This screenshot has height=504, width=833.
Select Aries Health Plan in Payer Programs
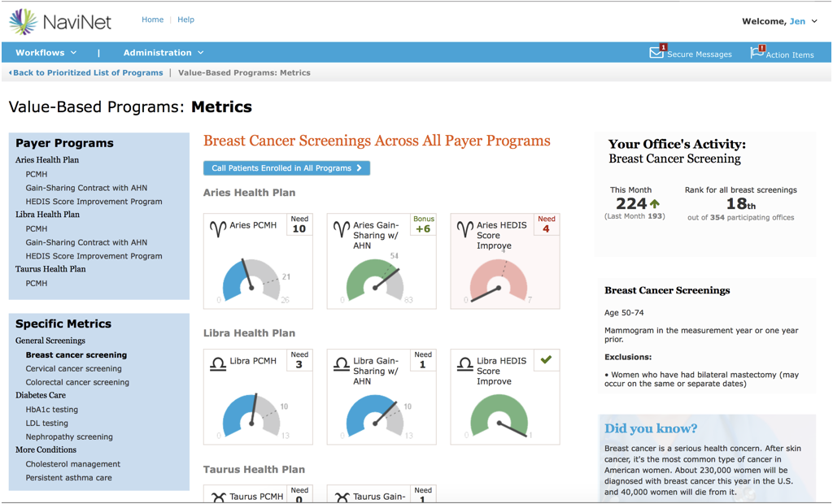[47, 160]
